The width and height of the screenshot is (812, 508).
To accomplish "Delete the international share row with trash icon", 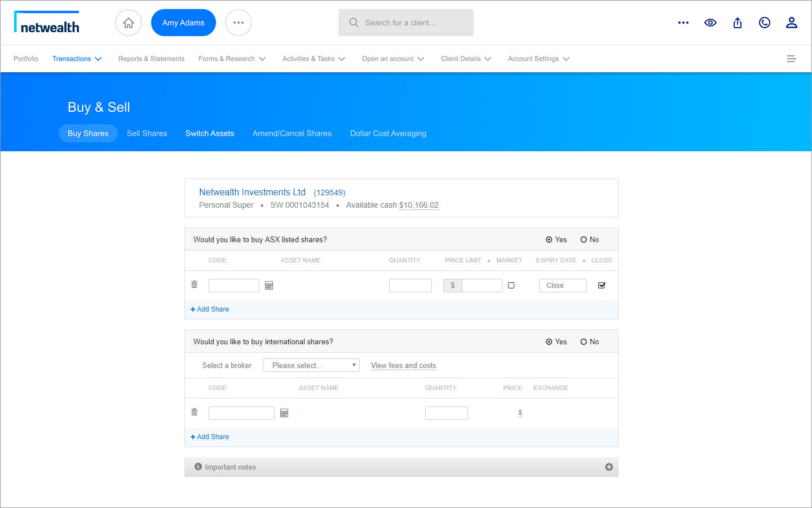I will point(195,412).
